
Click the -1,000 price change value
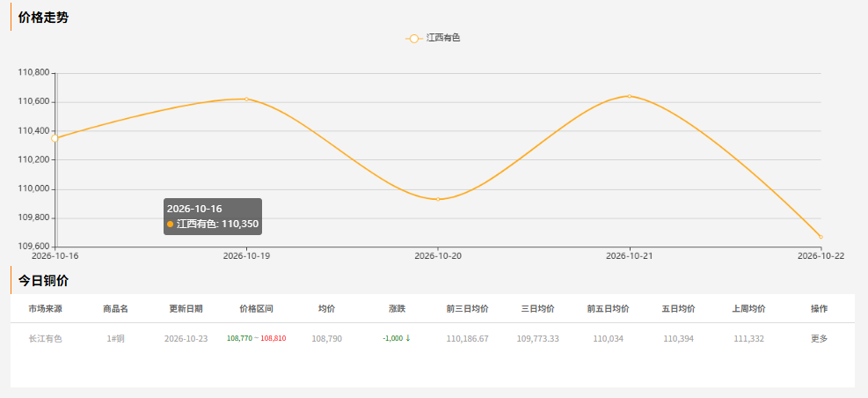coord(392,338)
